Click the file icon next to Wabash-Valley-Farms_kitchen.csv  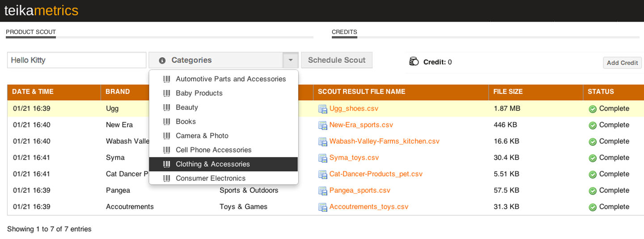322,142
